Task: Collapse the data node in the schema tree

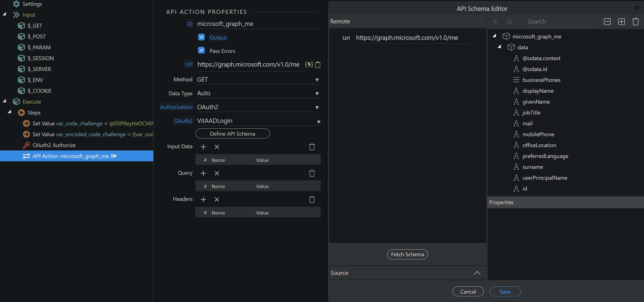Action: pos(499,47)
